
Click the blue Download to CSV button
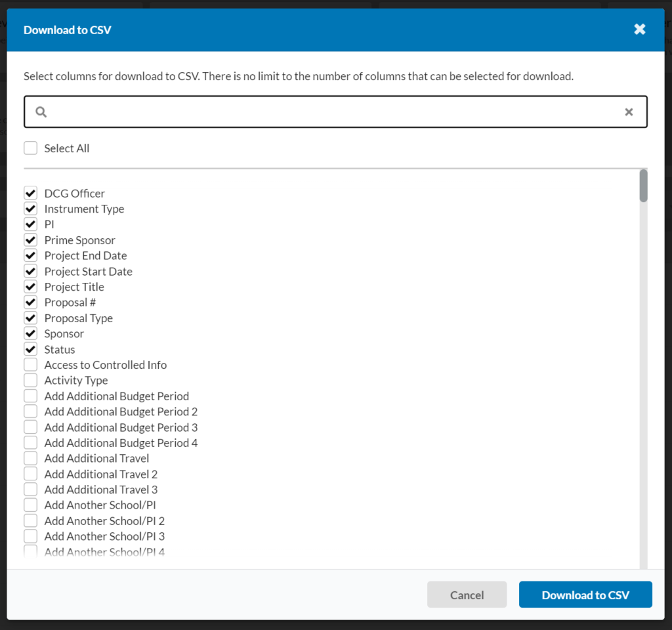(585, 595)
